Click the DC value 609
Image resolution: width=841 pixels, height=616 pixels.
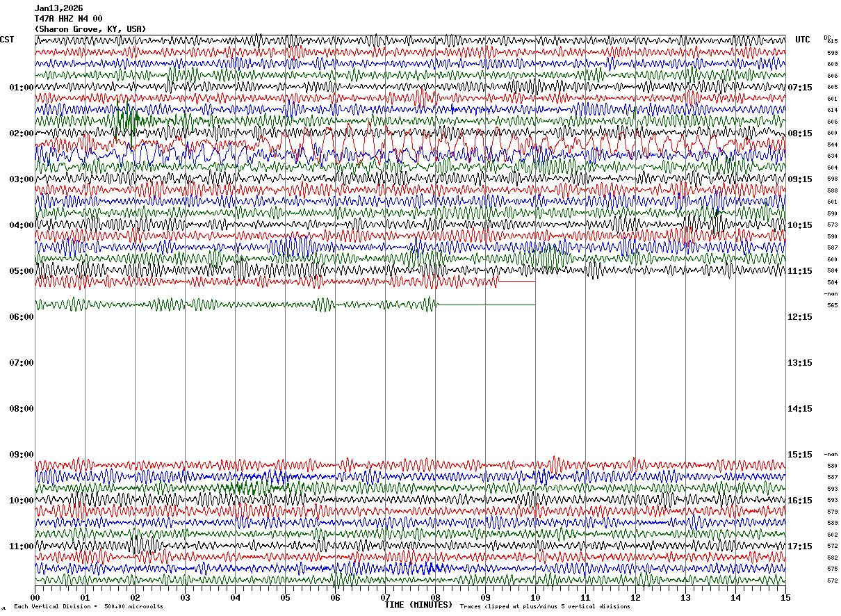832,65
